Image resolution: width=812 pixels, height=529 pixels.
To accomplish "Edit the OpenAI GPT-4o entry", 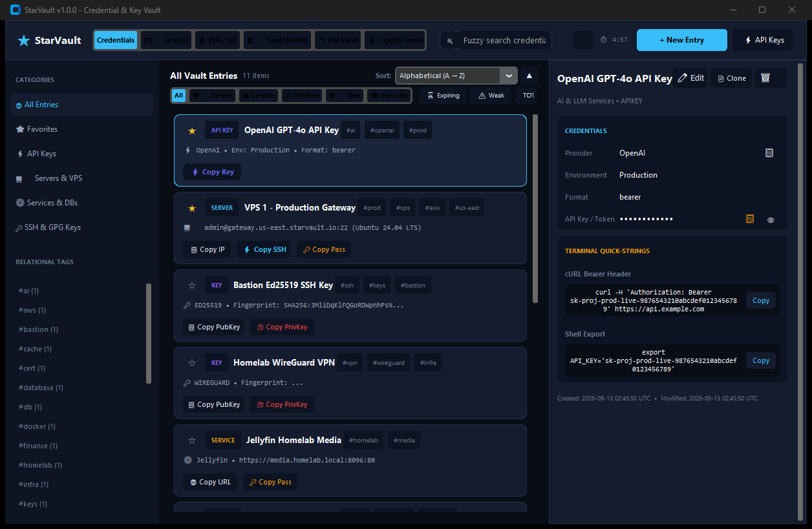I will coord(690,78).
